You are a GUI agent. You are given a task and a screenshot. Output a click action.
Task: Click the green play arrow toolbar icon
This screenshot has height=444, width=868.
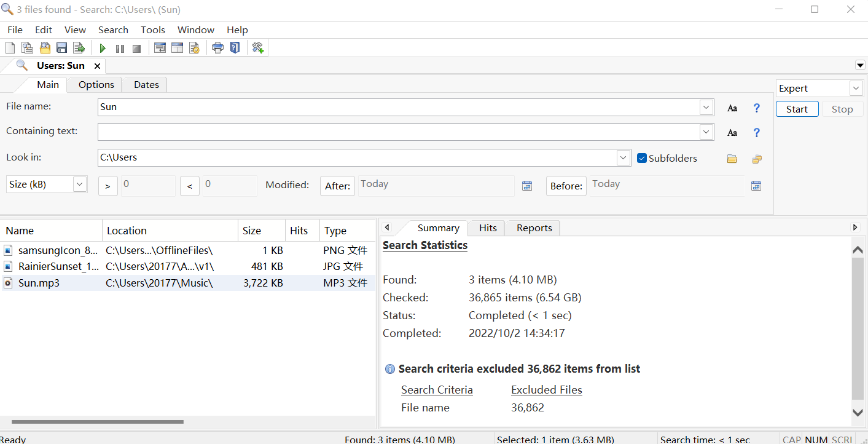point(103,48)
